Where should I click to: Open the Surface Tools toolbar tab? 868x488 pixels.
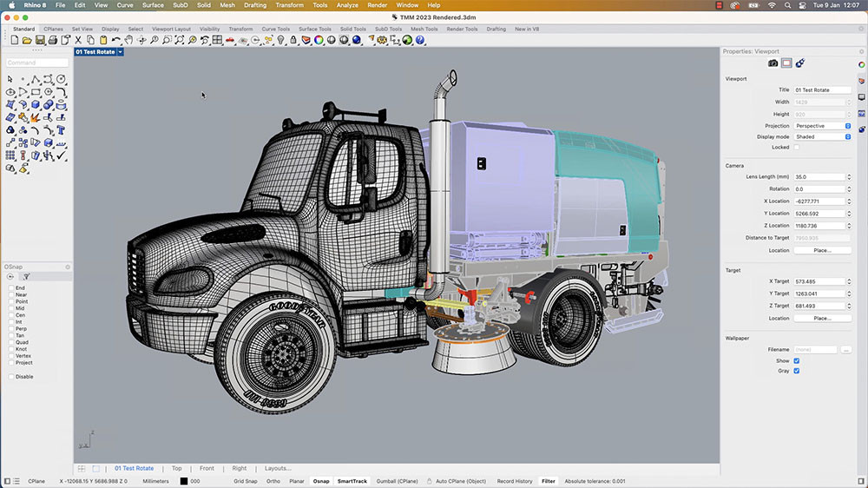[x=314, y=29]
